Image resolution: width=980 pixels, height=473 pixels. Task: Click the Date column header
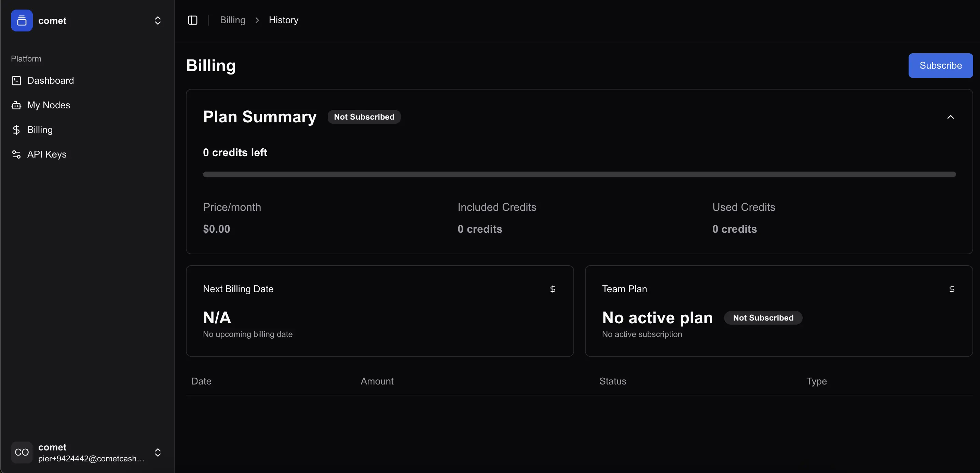point(201,381)
